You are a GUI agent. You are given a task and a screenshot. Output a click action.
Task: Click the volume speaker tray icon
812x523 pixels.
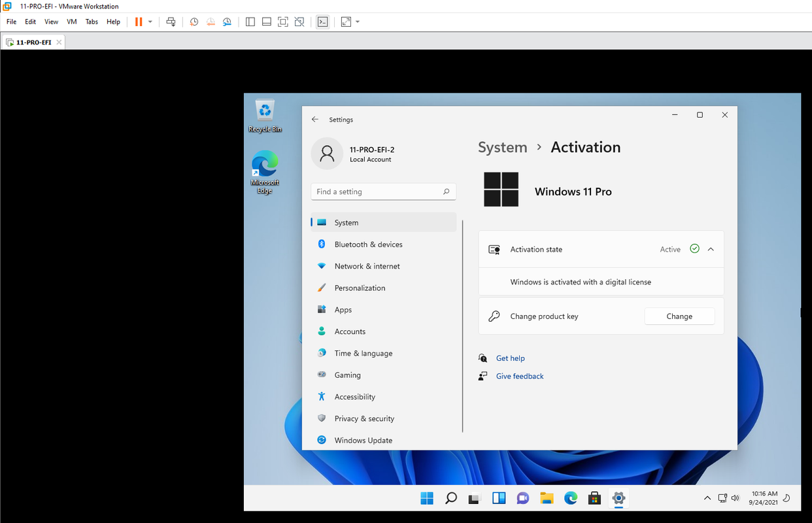click(x=736, y=498)
